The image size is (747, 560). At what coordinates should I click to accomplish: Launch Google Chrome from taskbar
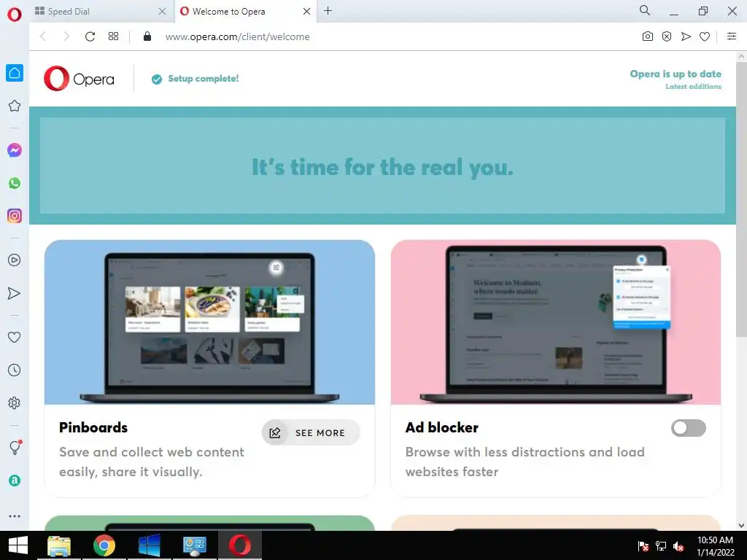104,545
